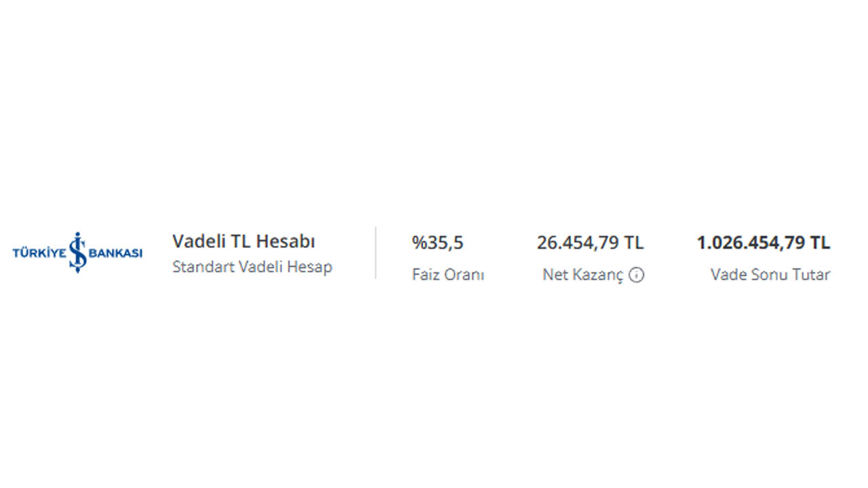Click the 26.454,79 TL net gain amount
The image size is (868, 488).
(x=590, y=243)
